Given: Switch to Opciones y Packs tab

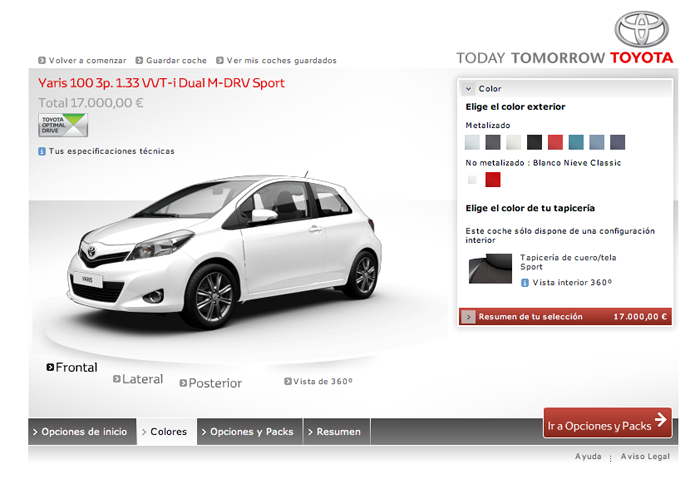Looking at the screenshot, I should tap(250, 432).
